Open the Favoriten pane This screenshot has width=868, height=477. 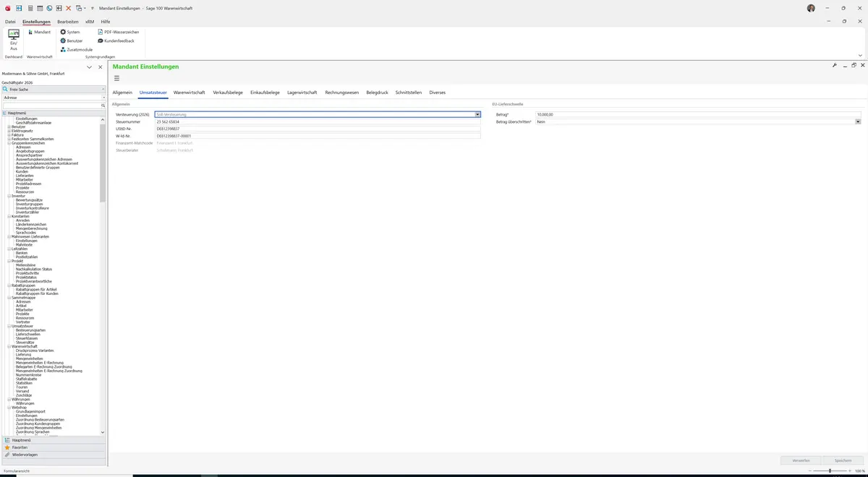pos(53,447)
